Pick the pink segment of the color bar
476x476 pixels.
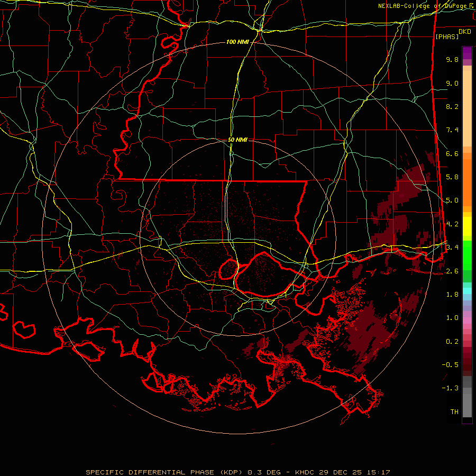coord(467,321)
